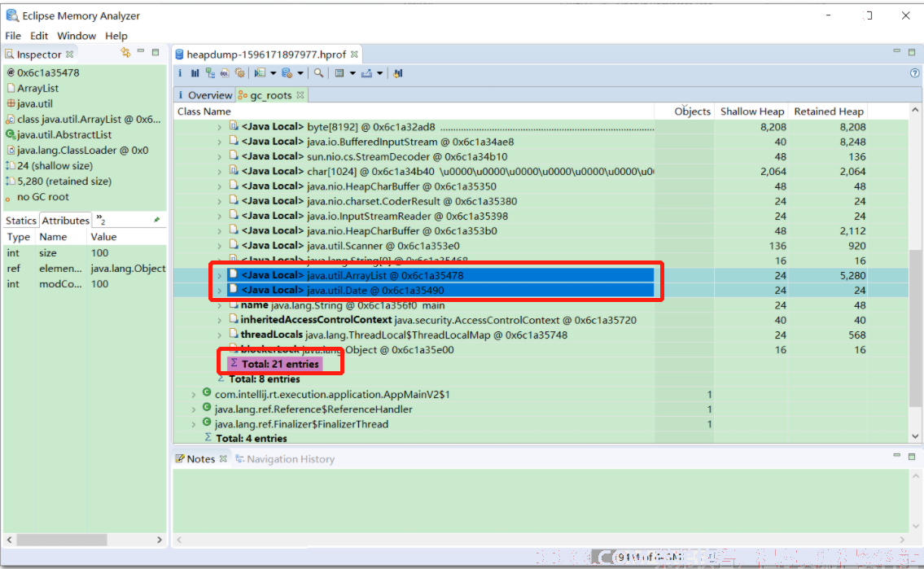Close the Notes view tab
Viewport: 924px width, 569px height.
tap(223, 459)
